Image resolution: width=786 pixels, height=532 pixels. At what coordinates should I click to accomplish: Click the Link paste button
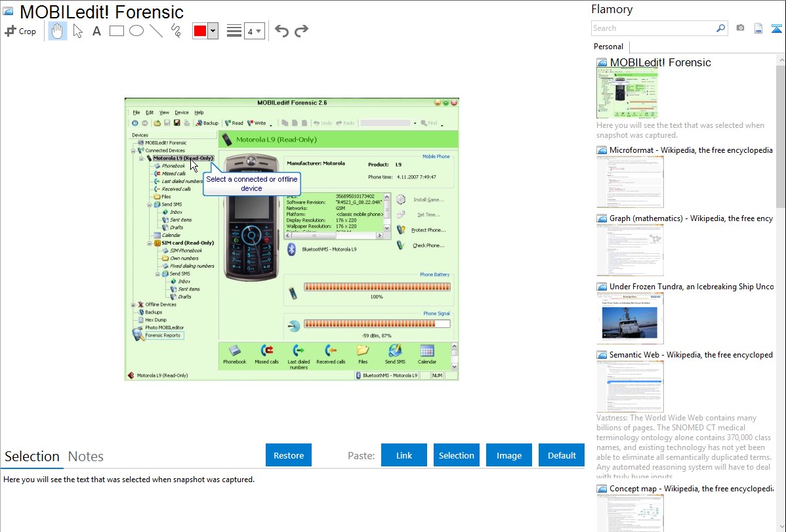coord(404,455)
